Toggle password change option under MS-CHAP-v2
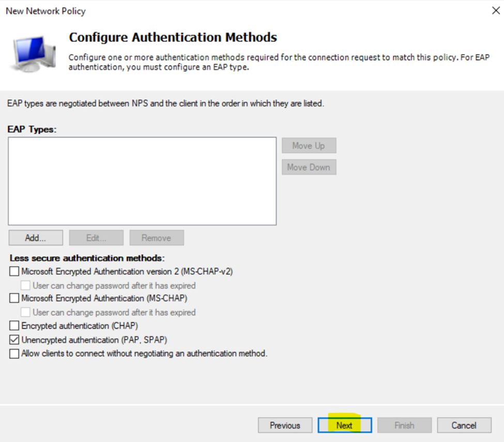 click(x=25, y=286)
